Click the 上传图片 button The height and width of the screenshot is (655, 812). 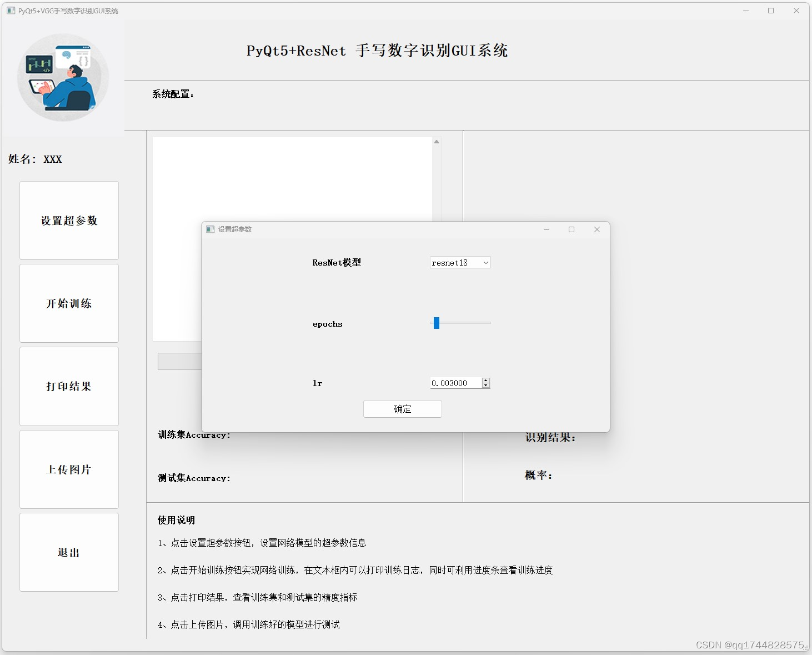[x=68, y=469]
